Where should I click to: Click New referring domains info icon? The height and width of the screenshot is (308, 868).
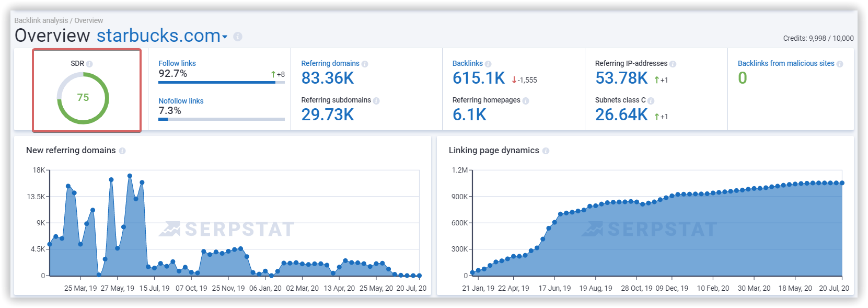122,151
